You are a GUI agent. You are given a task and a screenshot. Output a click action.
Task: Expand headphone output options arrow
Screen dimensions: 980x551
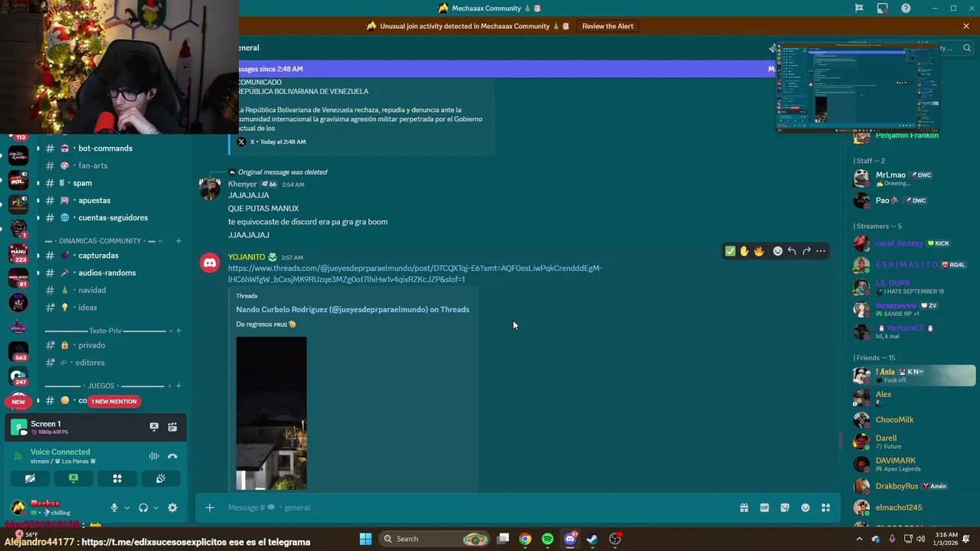coord(156,507)
